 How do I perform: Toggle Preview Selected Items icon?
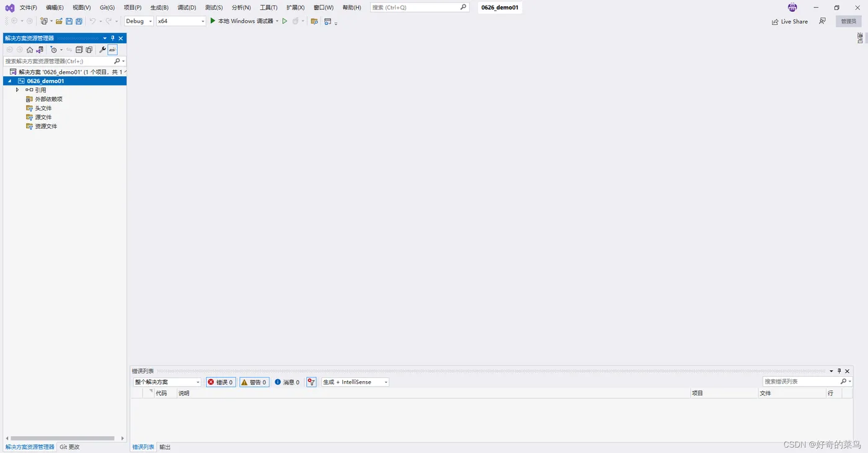[112, 50]
